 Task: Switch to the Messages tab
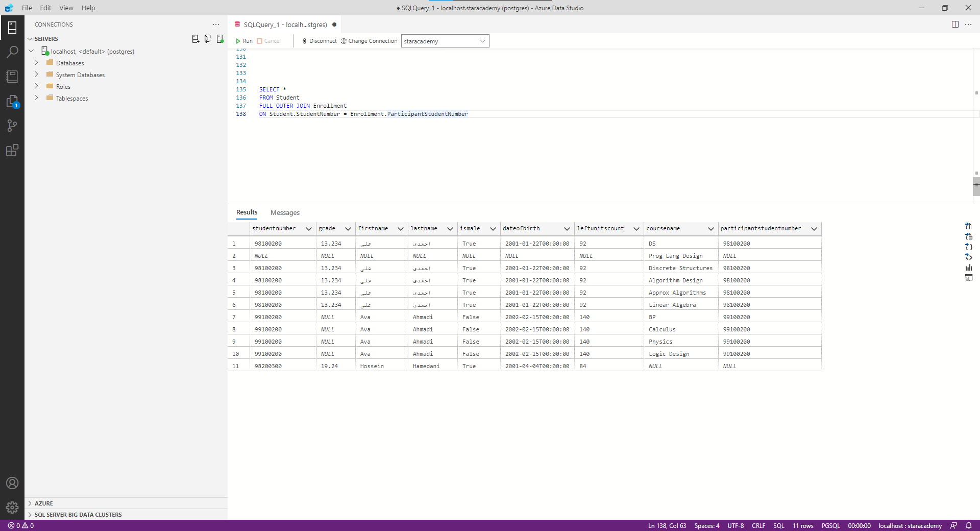[285, 213]
